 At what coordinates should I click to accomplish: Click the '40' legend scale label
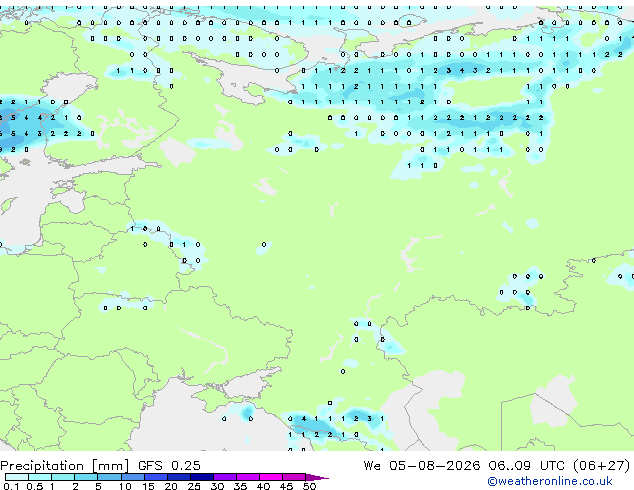coord(263,486)
